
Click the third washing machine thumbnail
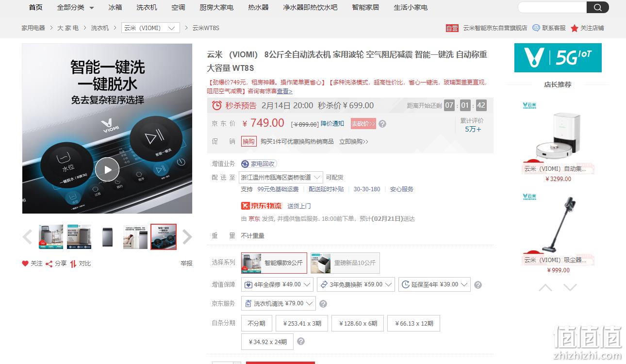pos(107,237)
